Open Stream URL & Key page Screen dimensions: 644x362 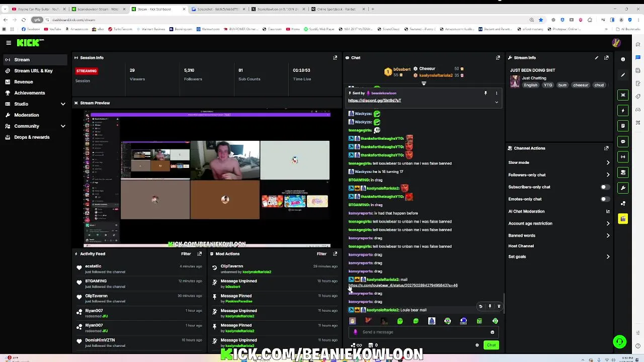click(34, 71)
